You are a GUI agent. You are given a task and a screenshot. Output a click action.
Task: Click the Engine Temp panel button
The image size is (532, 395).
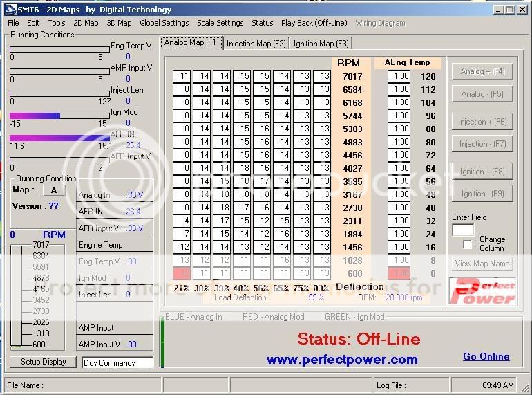tap(115, 245)
